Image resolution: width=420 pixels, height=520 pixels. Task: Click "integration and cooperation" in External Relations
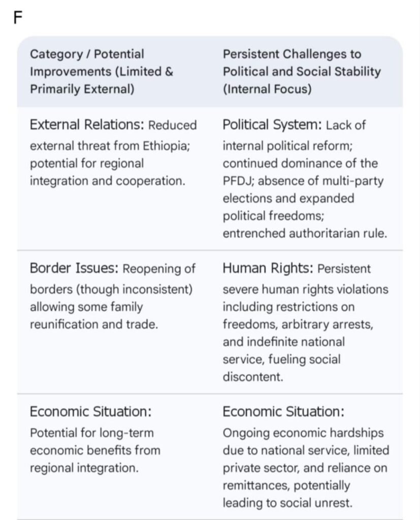[x=108, y=181]
